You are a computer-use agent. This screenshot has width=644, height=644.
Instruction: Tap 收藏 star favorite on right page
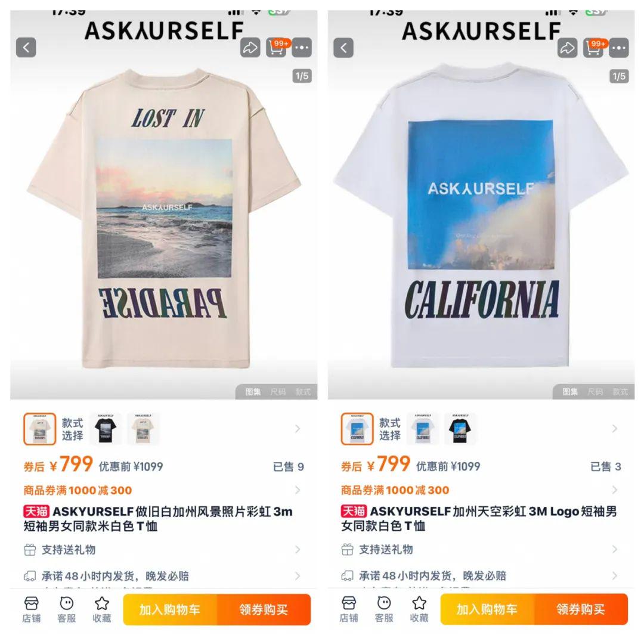pos(419,609)
